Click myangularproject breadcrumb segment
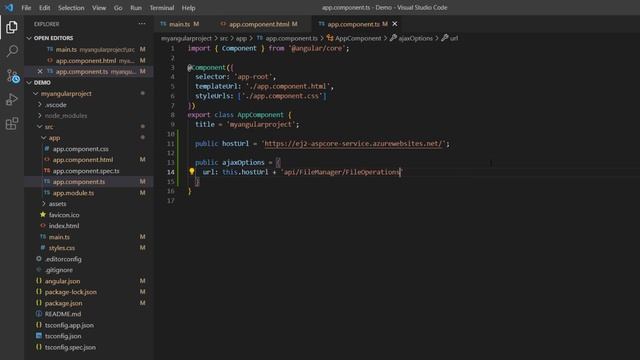Screen dimensions: 640x360 (x=186, y=38)
